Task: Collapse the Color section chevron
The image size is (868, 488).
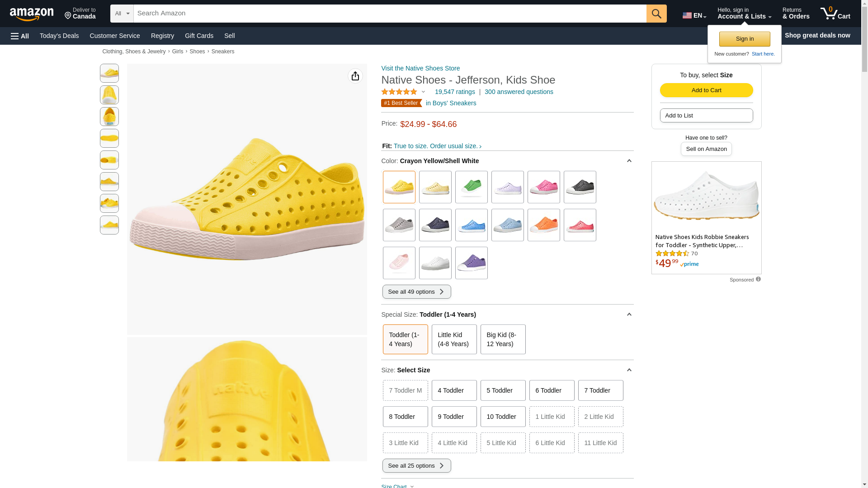Action: tap(629, 161)
